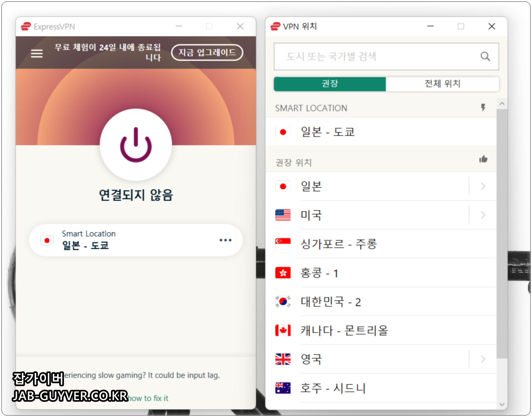Click the Japan flag in Smart Location card
Image resolution: width=532 pixels, height=417 pixels.
click(47, 241)
